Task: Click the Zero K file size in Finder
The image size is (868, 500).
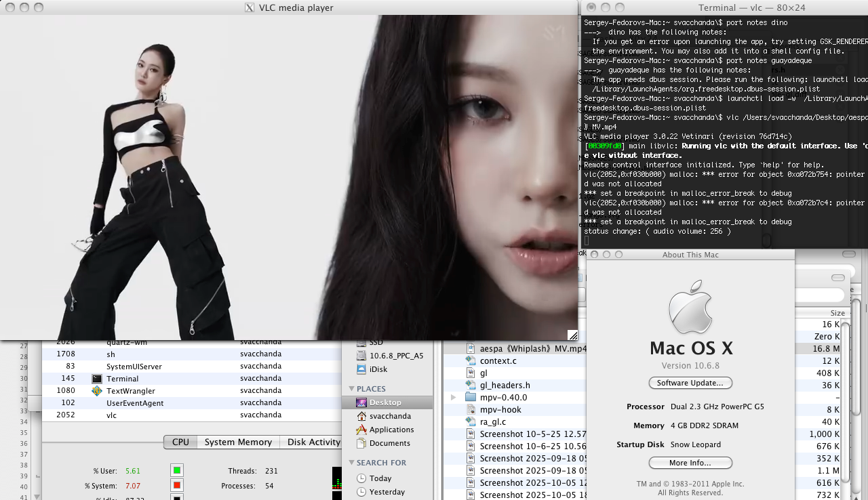Action: [827, 336]
